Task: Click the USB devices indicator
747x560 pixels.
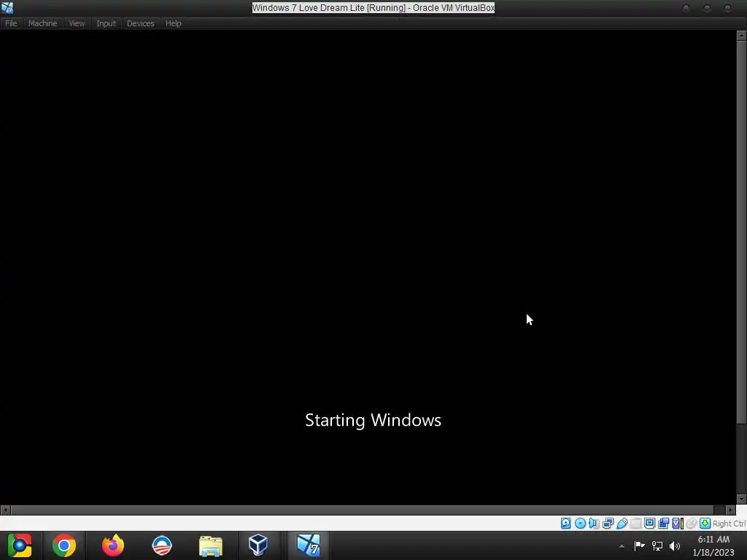Action: 622,524
